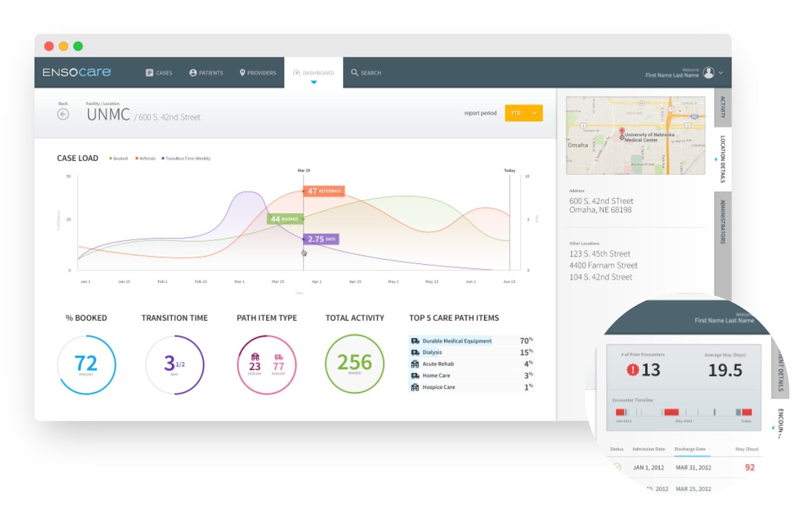Click the ambulance icon beside Dialysis
Viewport: 812px width, 515px height.
[x=415, y=352]
